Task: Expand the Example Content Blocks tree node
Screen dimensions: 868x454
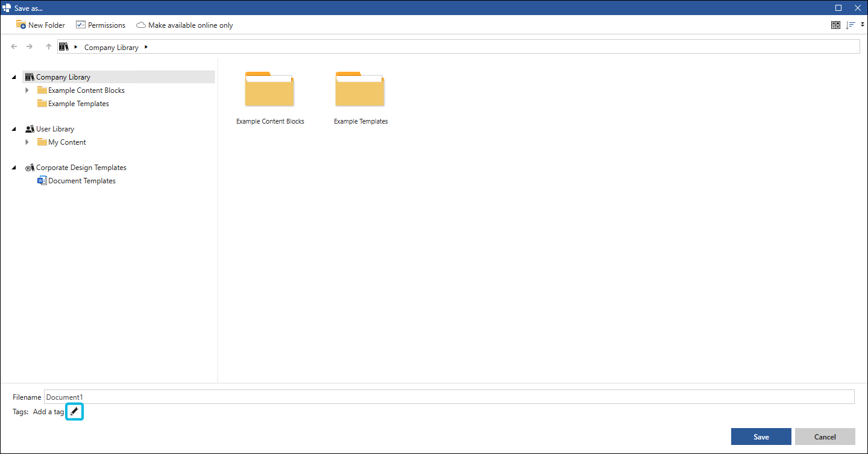Action: coord(27,90)
